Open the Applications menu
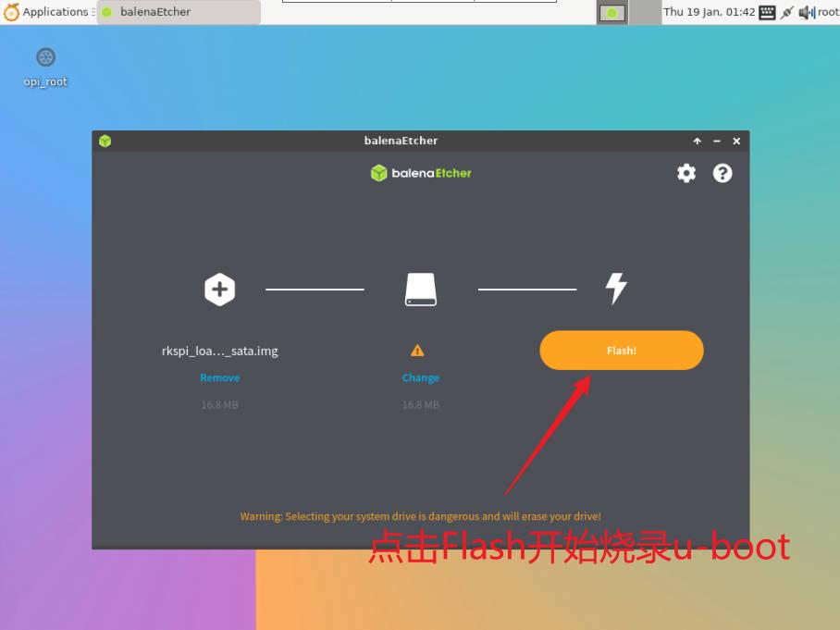840x630 pixels. 47,12
